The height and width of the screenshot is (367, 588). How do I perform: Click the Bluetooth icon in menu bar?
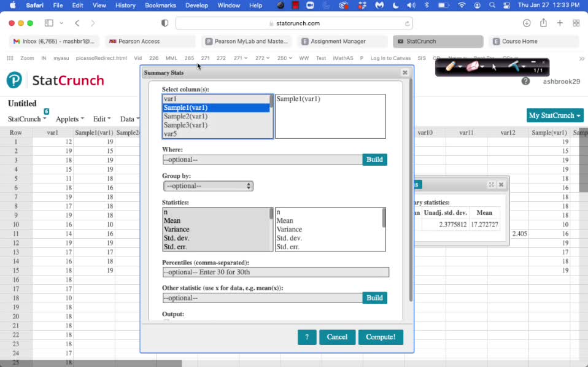coord(427,6)
